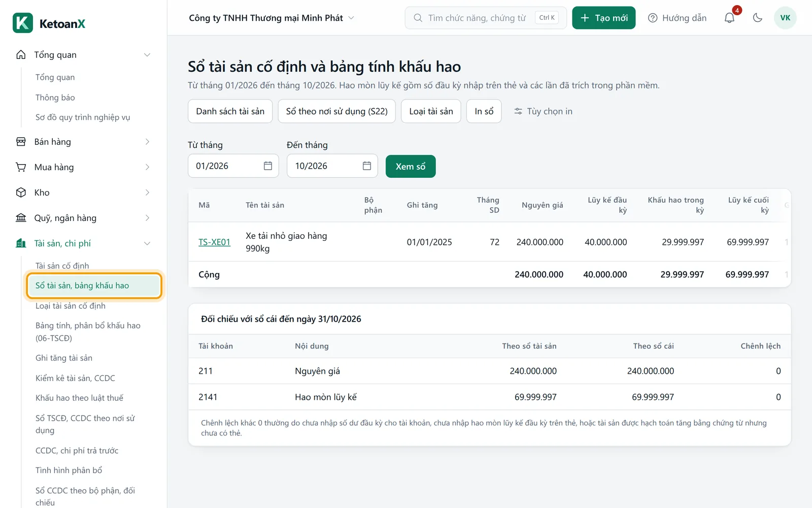
Task: Open calendar picker for Từ tháng
Action: click(268, 166)
